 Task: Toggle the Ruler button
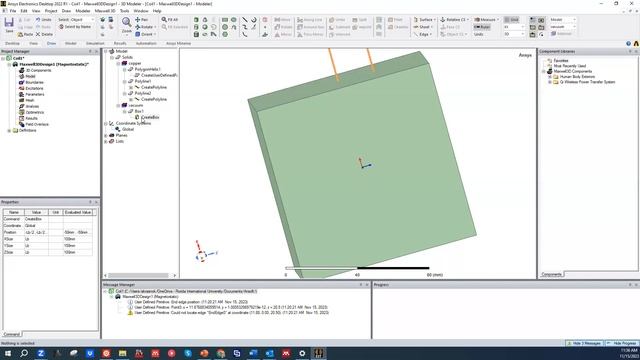click(482, 27)
